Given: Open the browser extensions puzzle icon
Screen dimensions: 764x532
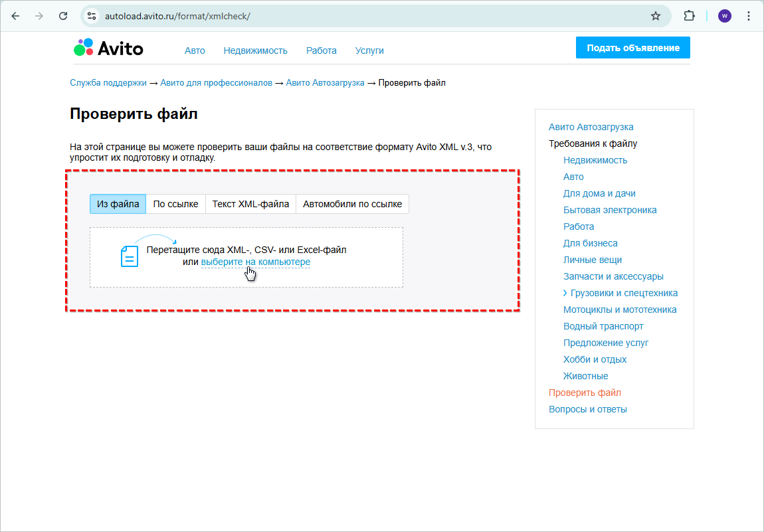Looking at the screenshot, I should (690, 16).
